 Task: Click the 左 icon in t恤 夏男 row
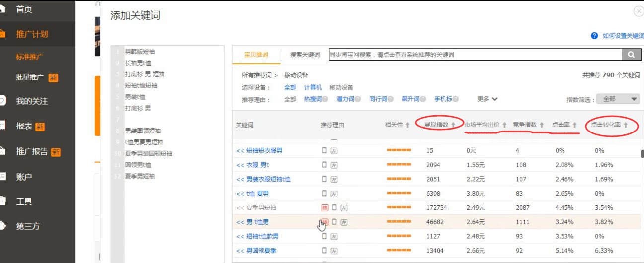coord(334,194)
